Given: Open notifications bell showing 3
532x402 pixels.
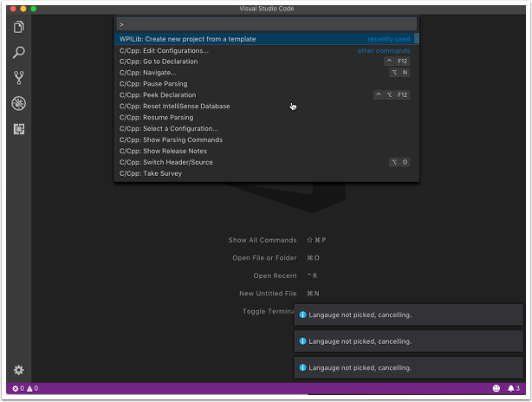Looking at the screenshot, I should [x=513, y=388].
